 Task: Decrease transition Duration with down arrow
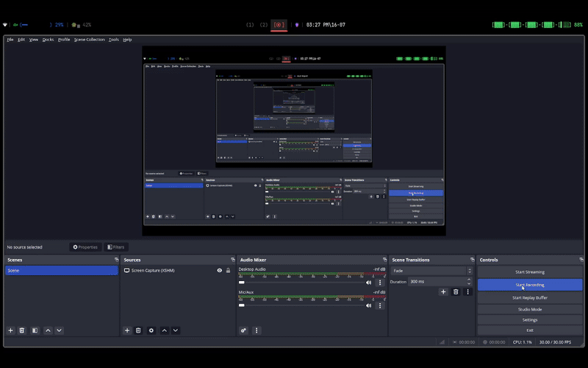point(469,283)
